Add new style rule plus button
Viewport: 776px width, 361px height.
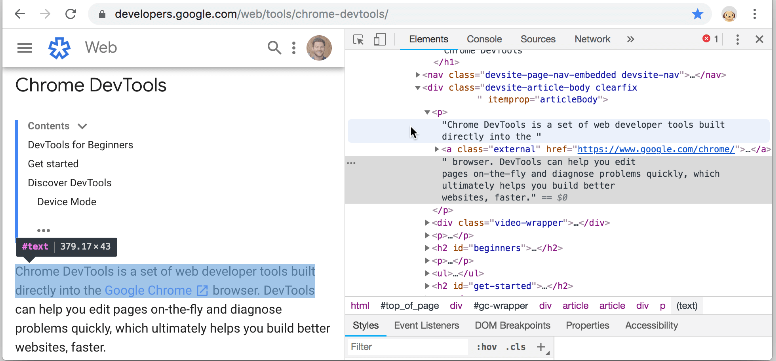(541, 347)
